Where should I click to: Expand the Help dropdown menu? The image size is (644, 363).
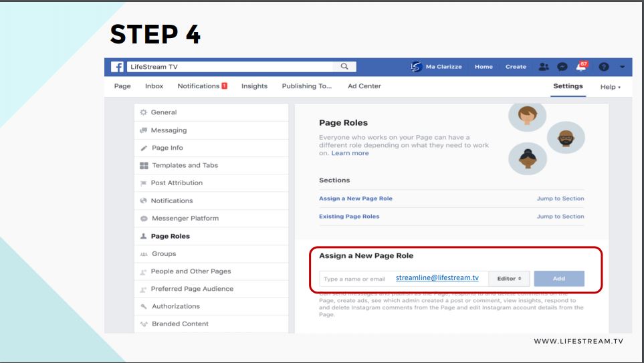(x=611, y=87)
